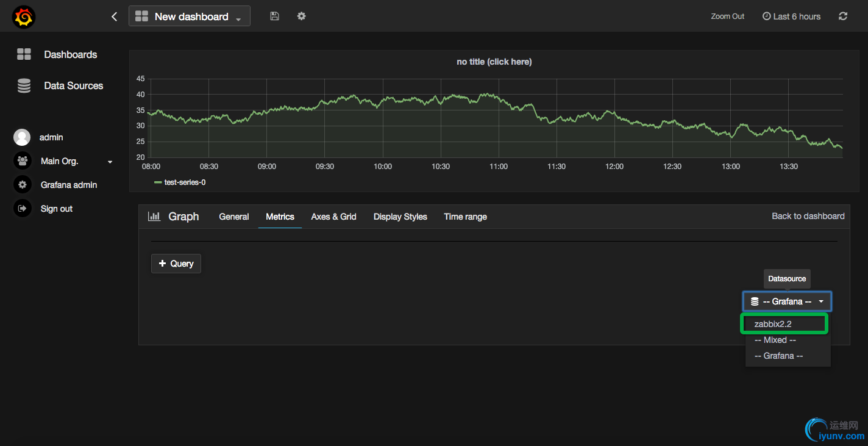868x446 pixels.
Task: Collapse the sidebar with left chevron
Action: tap(114, 16)
